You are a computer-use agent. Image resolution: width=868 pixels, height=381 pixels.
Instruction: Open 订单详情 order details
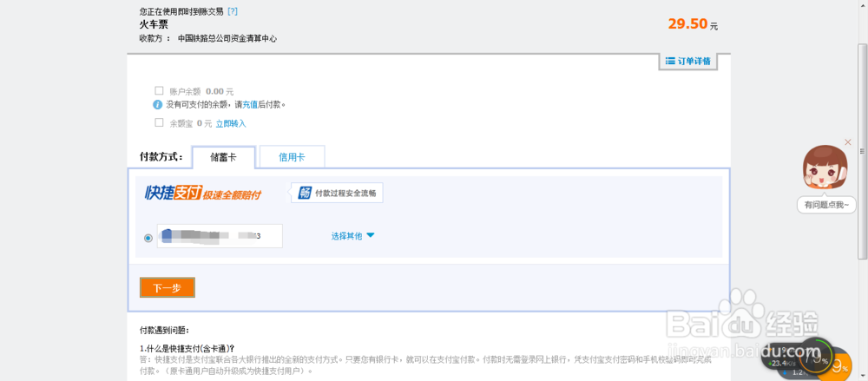688,61
